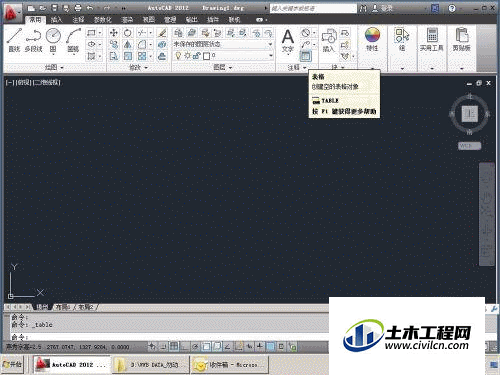
Task: Open the Layer Properties manager icon
Action: [x=178, y=33]
